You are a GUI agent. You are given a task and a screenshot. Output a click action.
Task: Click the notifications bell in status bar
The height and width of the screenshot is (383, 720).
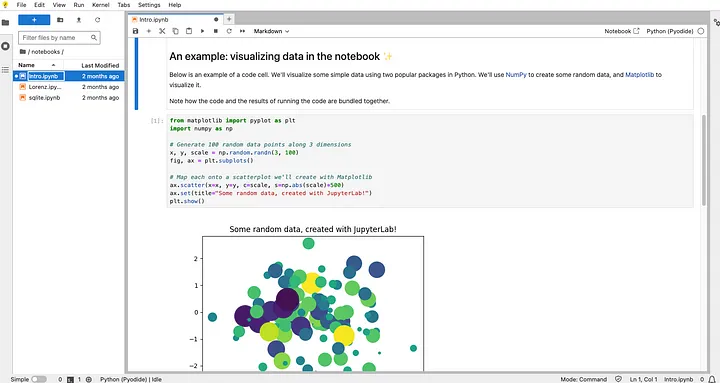(712, 379)
